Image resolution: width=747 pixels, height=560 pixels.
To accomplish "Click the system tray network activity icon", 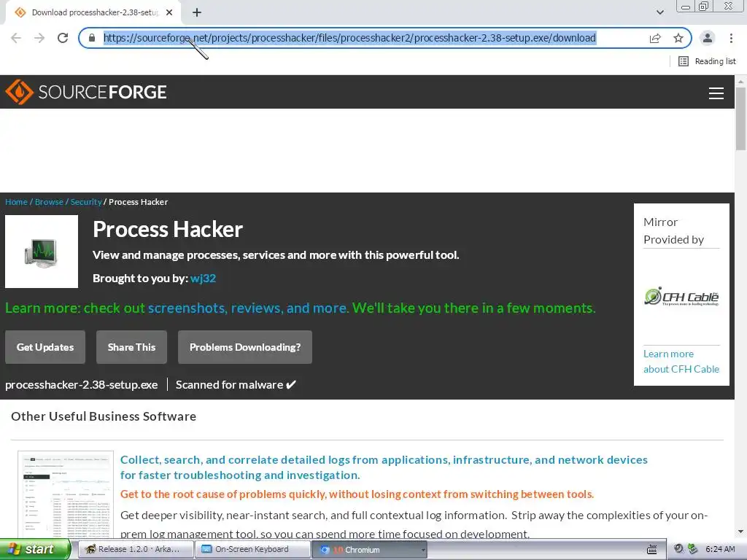I will 692,549.
